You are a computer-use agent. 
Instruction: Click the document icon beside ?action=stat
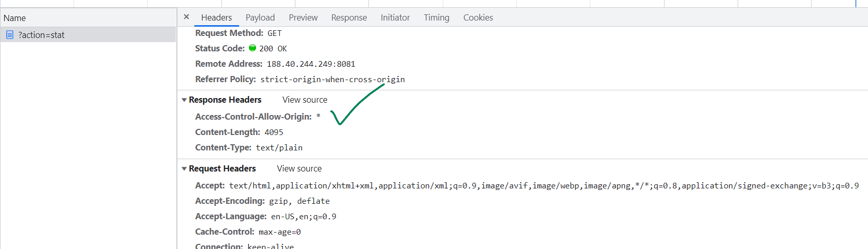point(10,35)
